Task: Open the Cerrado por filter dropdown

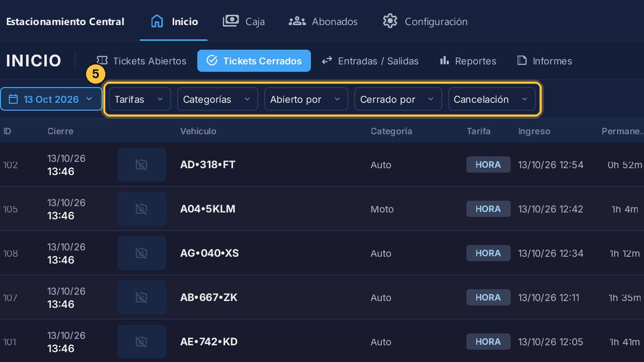Action: coord(398,99)
